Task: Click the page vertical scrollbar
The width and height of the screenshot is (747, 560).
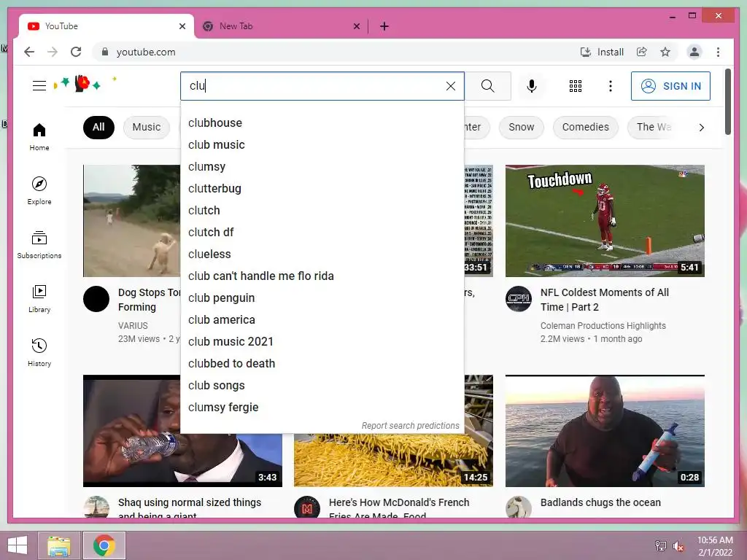Action: tap(727, 102)
